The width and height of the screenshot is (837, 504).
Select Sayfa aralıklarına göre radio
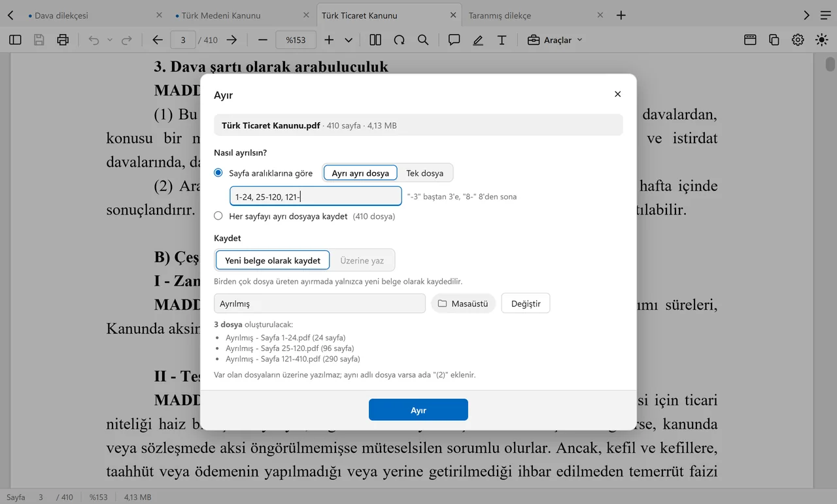(218, 173)
